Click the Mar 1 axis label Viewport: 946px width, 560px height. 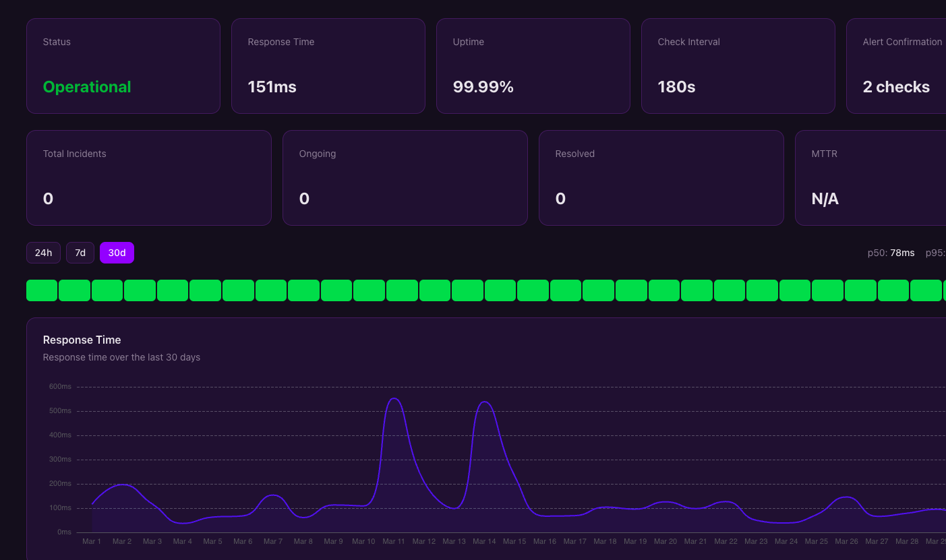pyautogui.click(x=92, y=540)
